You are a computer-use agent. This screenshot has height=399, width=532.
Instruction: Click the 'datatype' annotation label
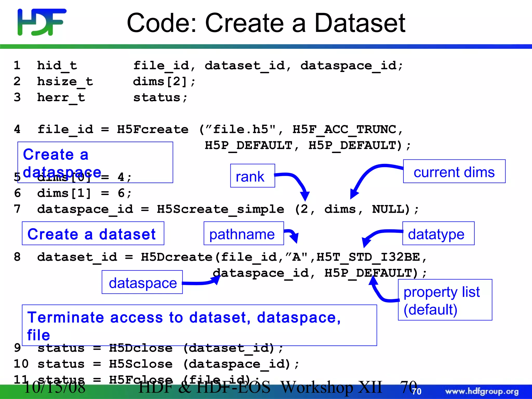(438, 233)
